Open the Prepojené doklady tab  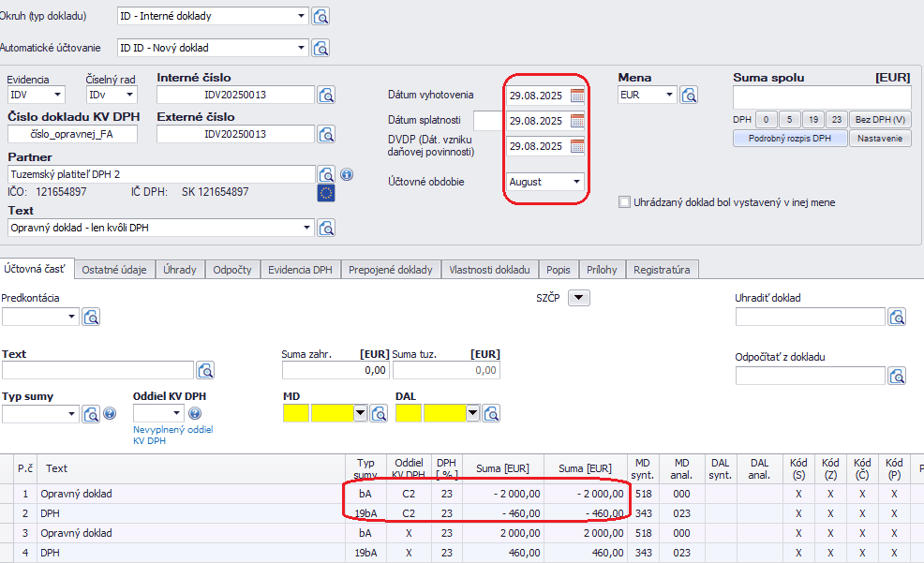[391, 270]
